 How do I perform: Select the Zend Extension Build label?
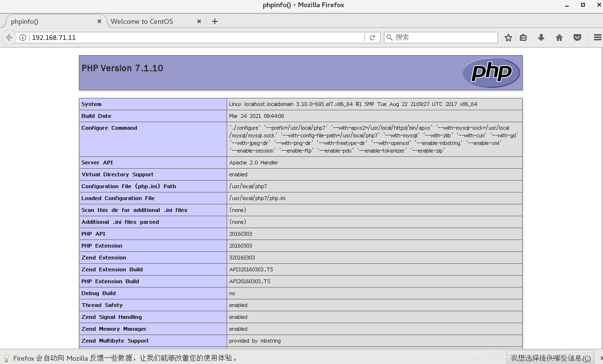pos(112,269)
